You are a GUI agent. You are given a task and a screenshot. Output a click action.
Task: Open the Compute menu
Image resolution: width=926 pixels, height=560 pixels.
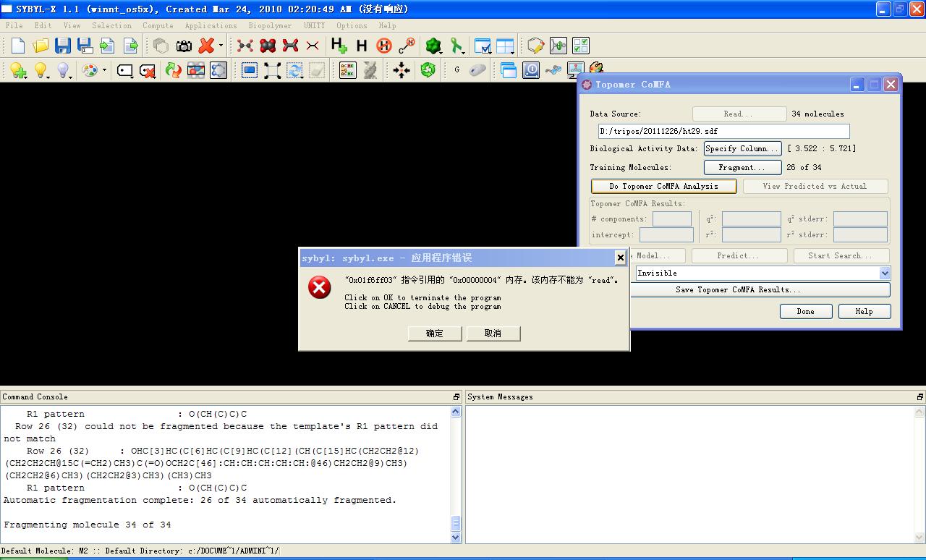(158, 25)
